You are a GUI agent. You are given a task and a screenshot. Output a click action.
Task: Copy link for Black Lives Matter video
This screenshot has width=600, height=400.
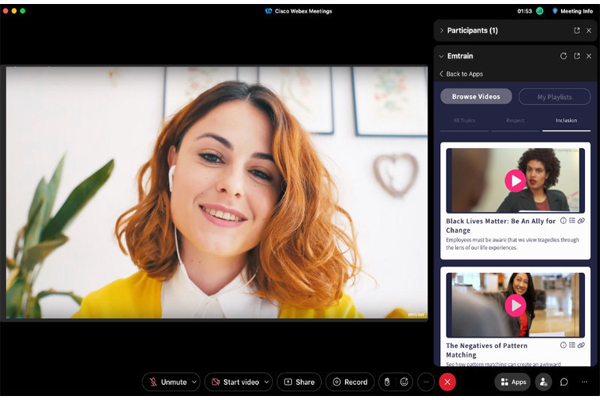(581, 220)
